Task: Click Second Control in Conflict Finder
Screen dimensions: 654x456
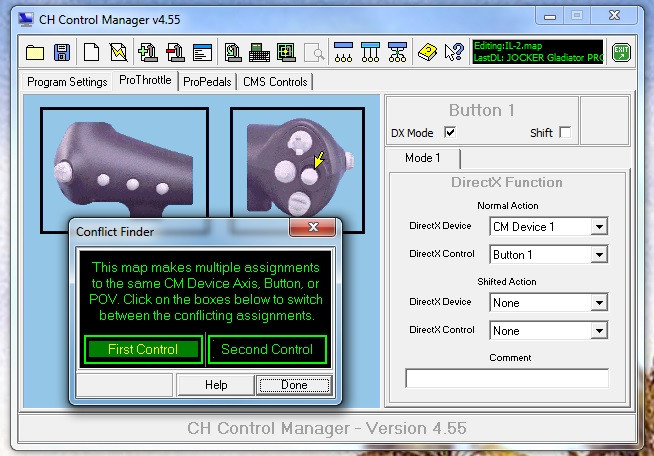Action: coord(267,349)
